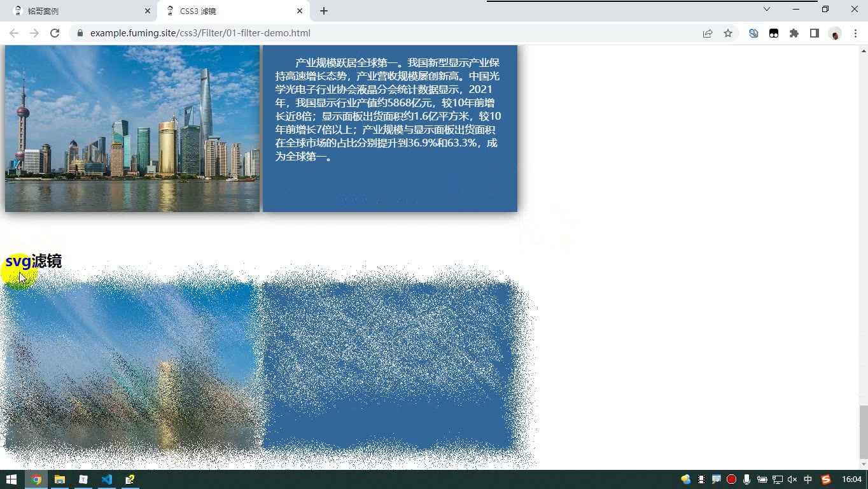Open the Extensions puzzle piece menu
Screen dimensions: 868x489
(x=794, y=33)
